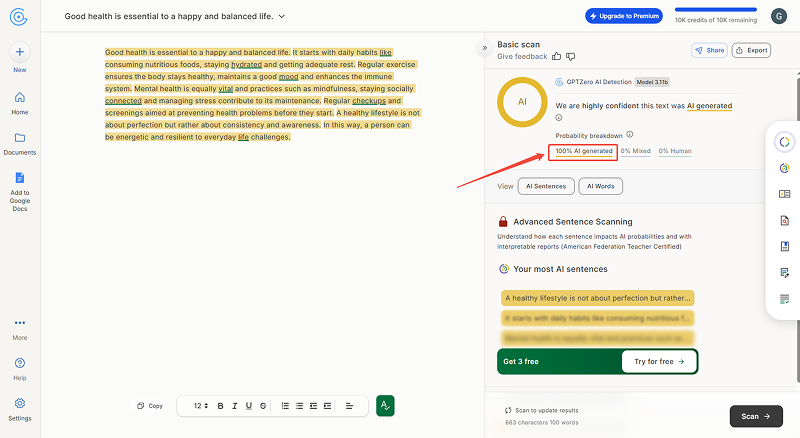Screen dimensions: 800x438
Task: Apply underline formatting in bottom toolbar
Action: 248,406
